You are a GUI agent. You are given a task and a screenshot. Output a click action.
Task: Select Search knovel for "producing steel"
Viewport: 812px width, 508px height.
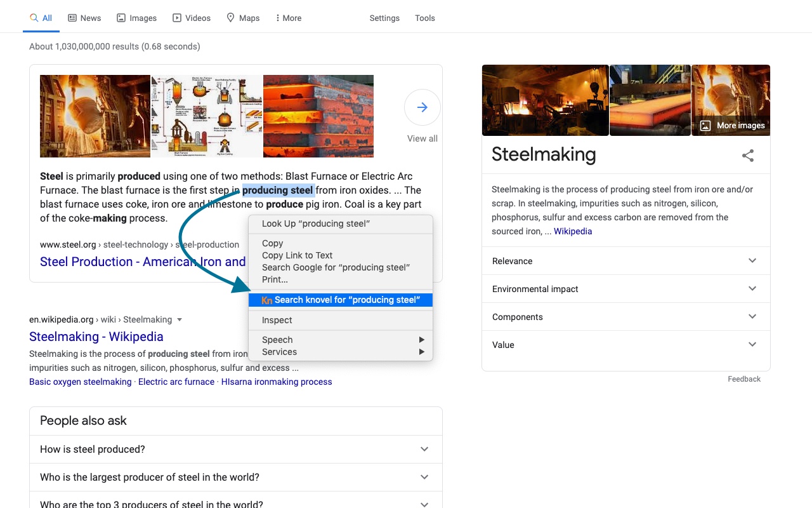341,300
